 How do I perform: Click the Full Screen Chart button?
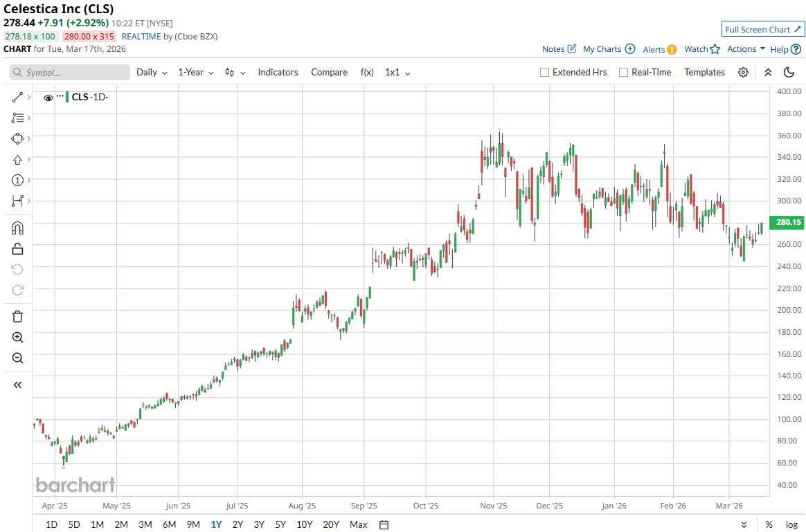pos(763,29)
